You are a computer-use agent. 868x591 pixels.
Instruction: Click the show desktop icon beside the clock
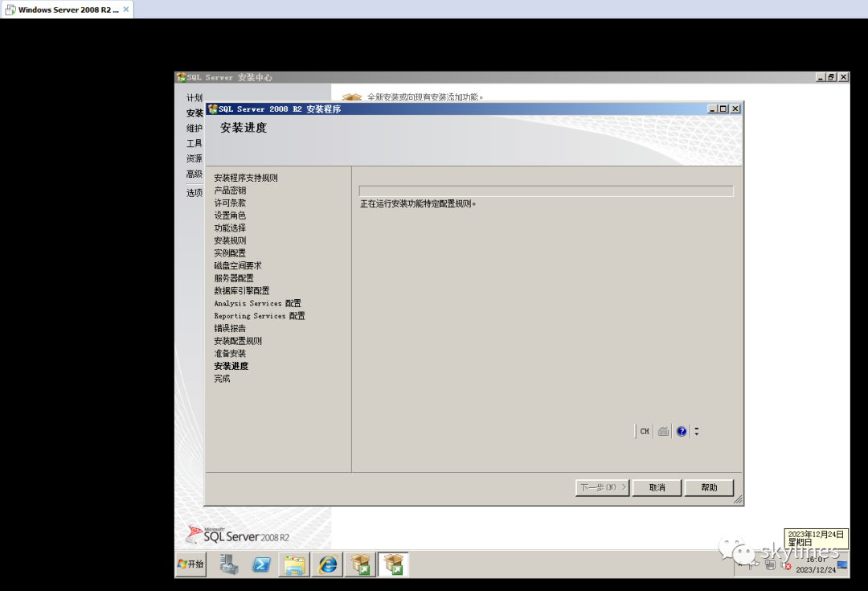pos(842,565)
